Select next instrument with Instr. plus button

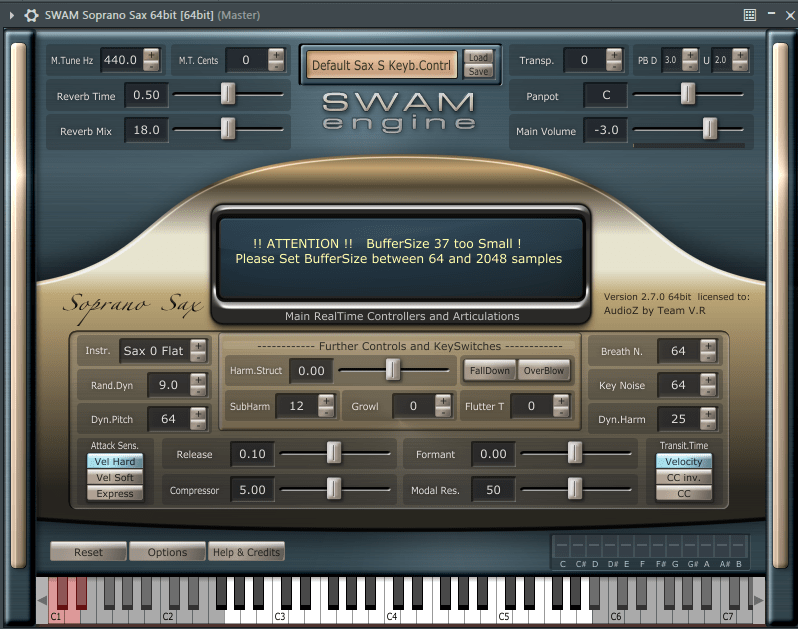tap(198, 345)
